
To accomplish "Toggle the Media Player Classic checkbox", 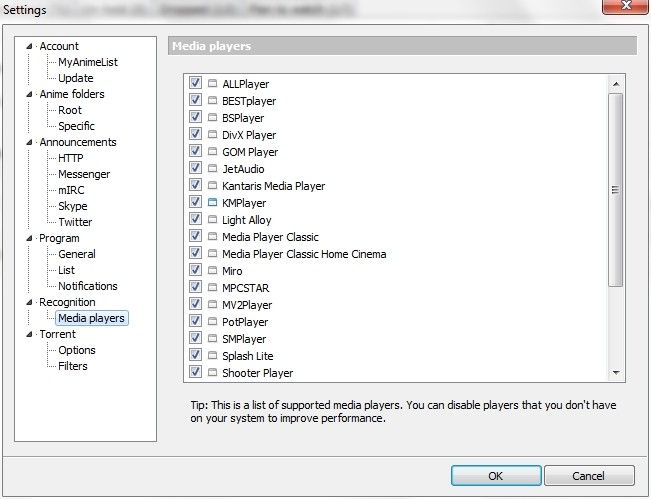I will pos(195,236).
